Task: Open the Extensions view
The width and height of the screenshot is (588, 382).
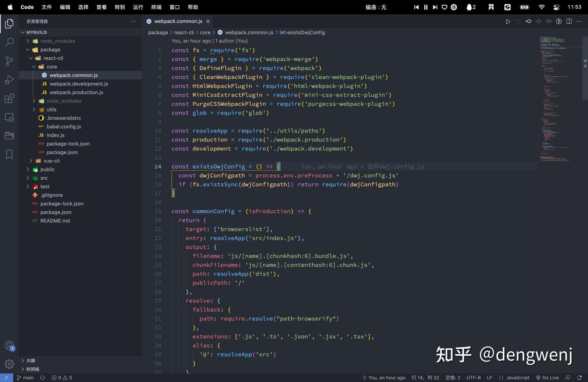Action: (x=9, y=98)
